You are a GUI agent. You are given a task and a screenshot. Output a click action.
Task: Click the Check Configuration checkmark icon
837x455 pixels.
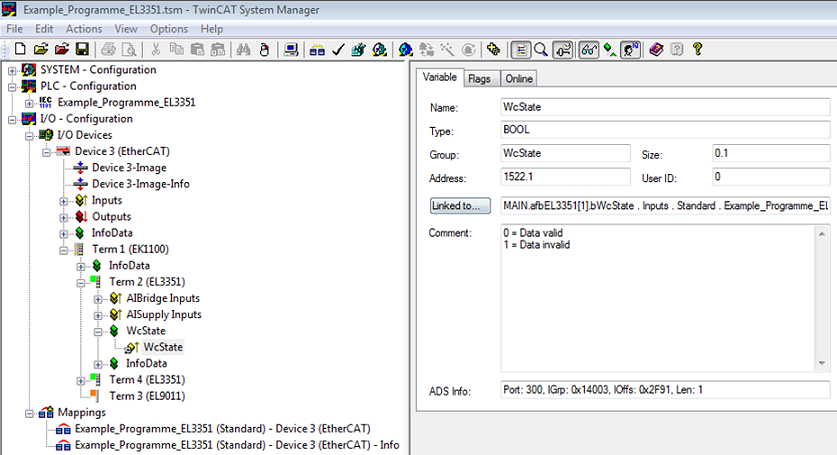point(338,50)
